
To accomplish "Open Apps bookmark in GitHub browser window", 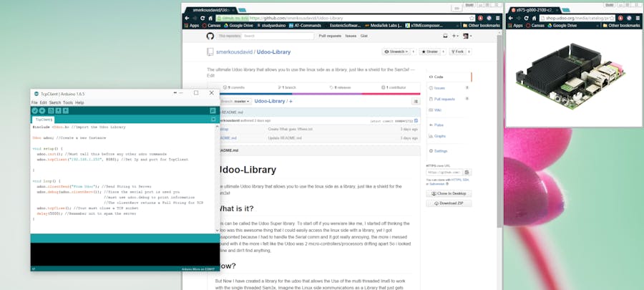I will point(191,26).
